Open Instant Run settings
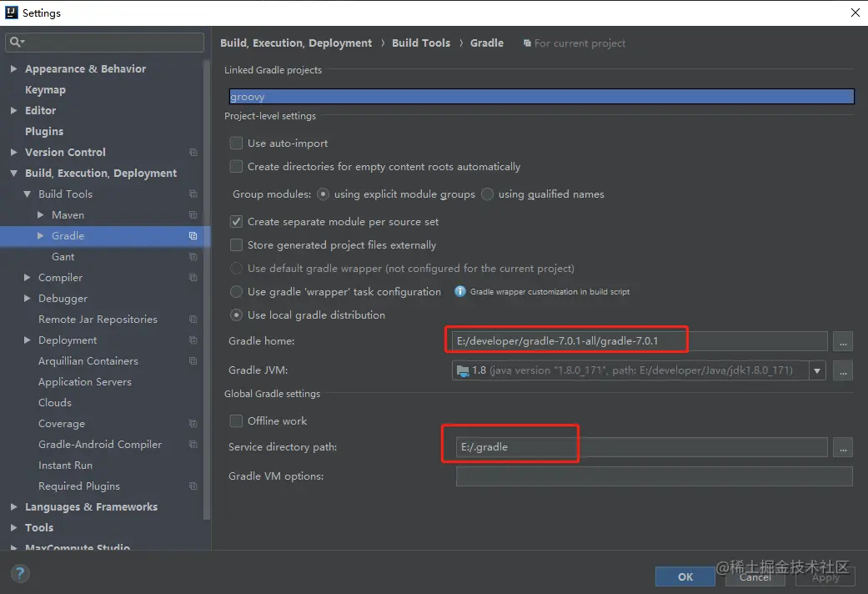 [65, 466]
